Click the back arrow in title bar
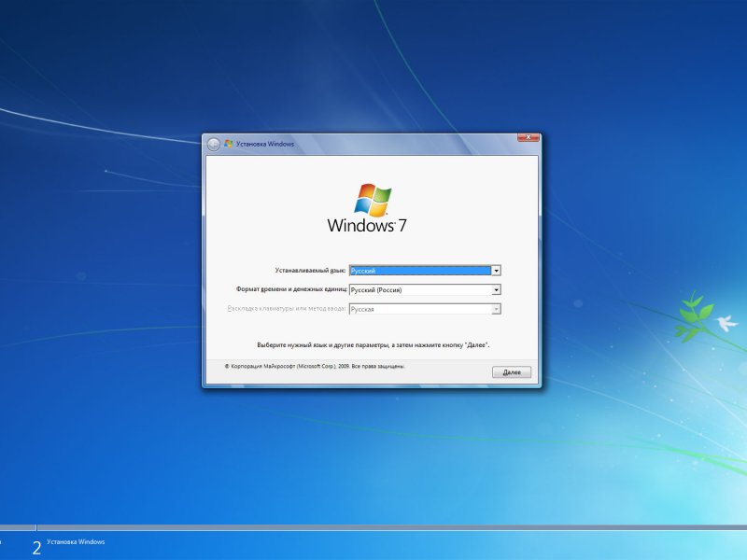 pyautogui.click(x=214, y=145)
